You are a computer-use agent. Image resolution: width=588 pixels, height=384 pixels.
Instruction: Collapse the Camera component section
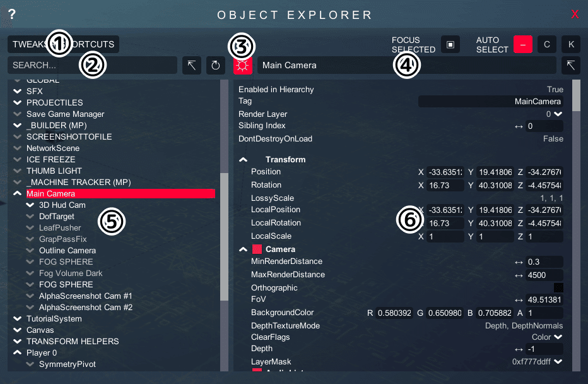(243, 249)
